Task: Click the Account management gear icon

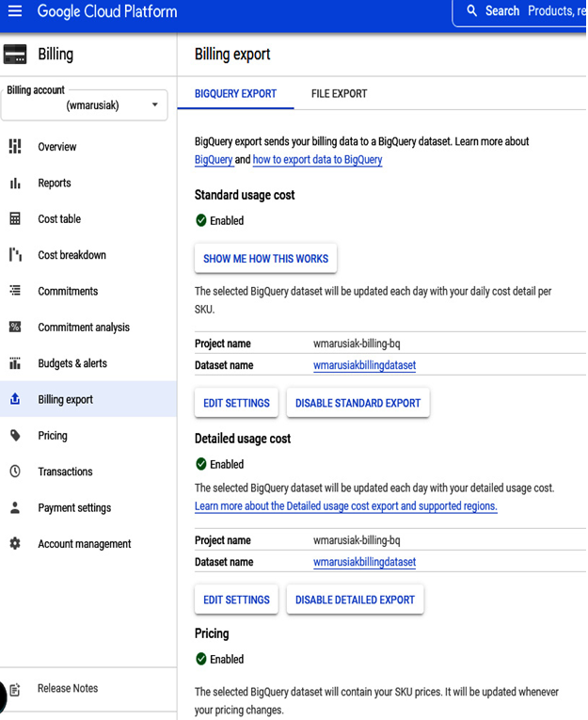Action: click(15, 544)
